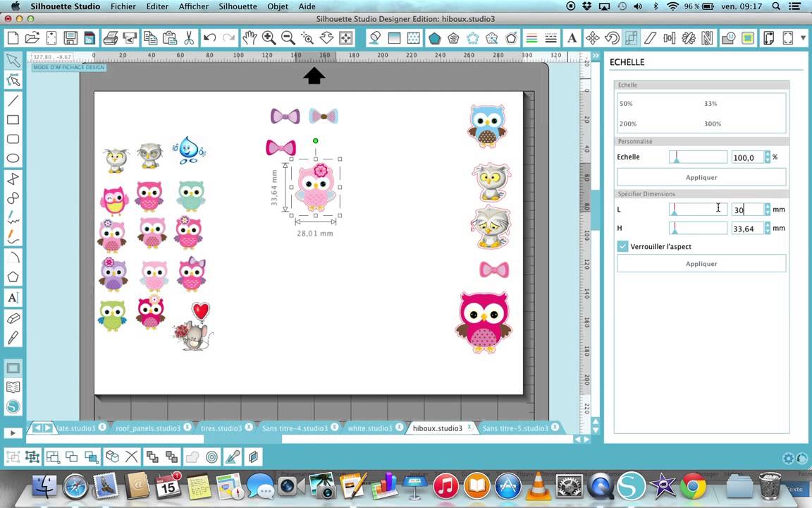
Task: Click the H height input field
Action: click(748, 228)
